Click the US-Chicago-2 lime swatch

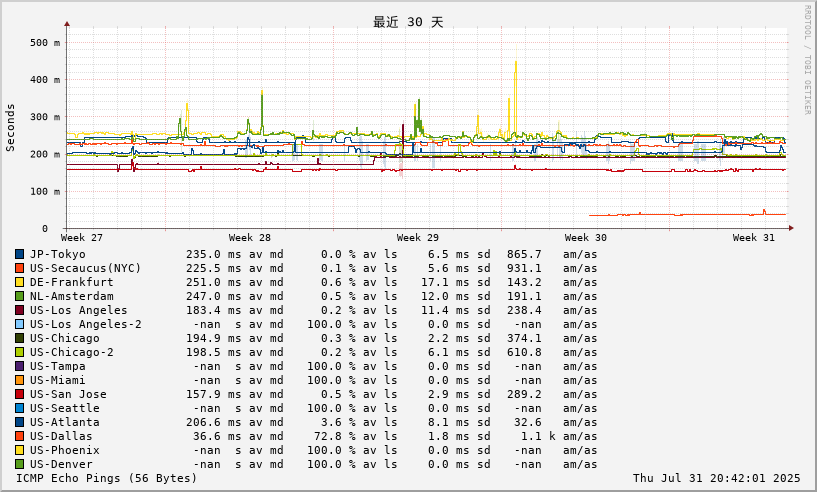[19, 352]
